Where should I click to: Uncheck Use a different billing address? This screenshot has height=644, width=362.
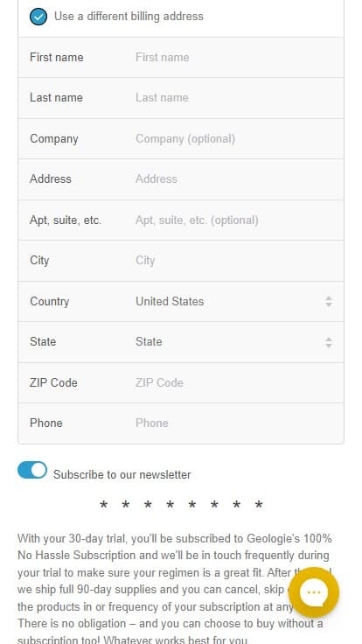pyautogui.click(x=38, y=17)
